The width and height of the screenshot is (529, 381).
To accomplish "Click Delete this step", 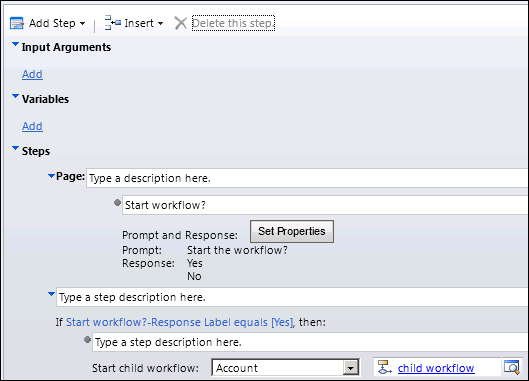I will pos(233,23).
